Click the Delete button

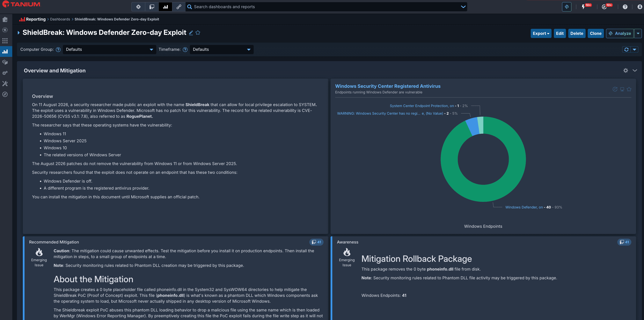point(576,33)
